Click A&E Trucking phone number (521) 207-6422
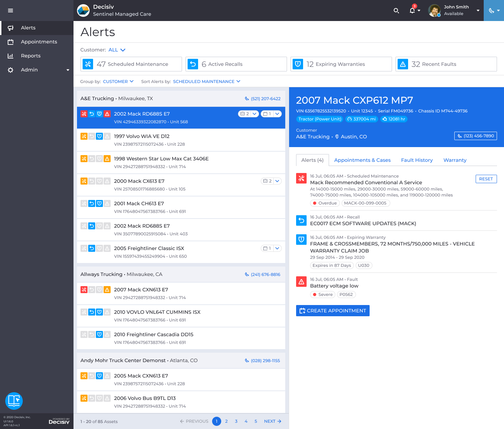The image size is (504, 429). coord(263,99)
